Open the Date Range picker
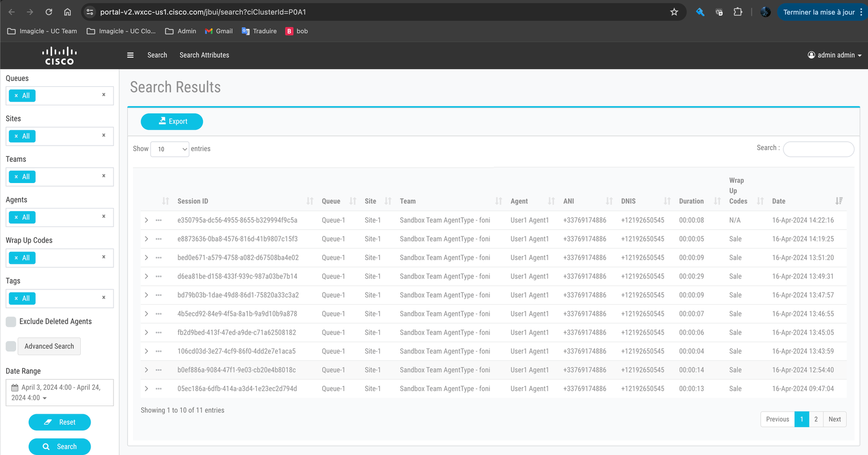 tap(60, 393)
